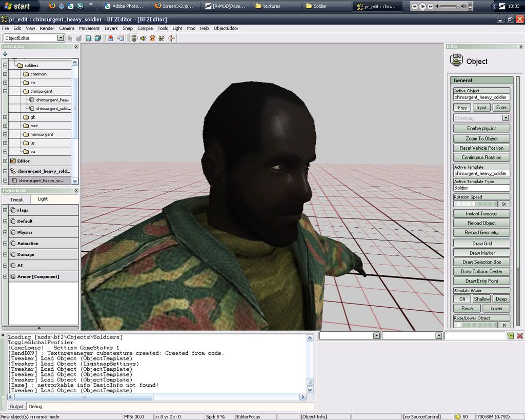
Task: Click the save all icon in toolbar
Action: [97, 38]
